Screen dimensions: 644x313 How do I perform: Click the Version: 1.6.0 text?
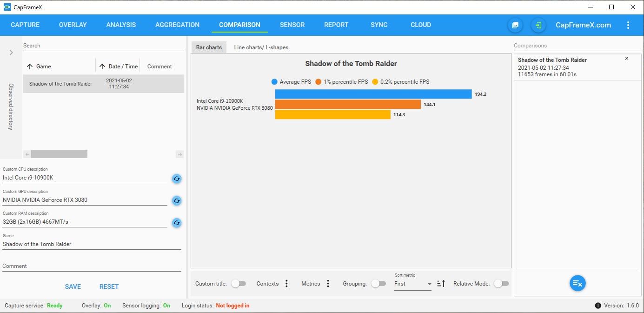622,306
